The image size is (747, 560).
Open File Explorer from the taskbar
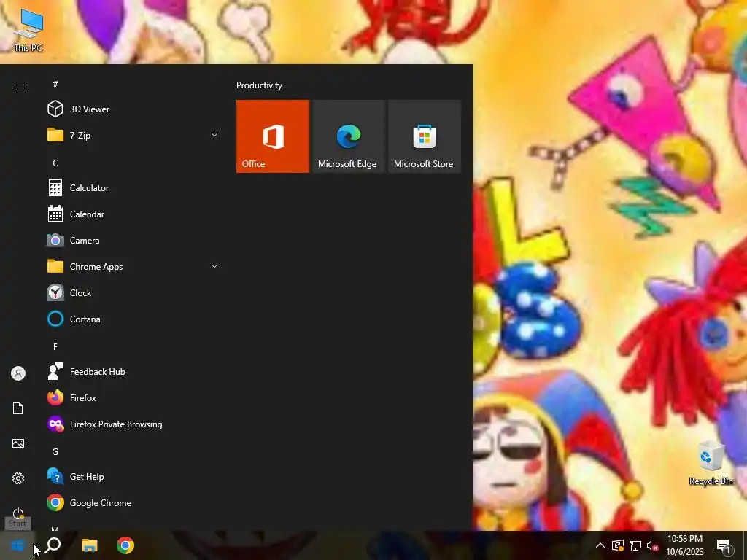(x=89, y=545)
